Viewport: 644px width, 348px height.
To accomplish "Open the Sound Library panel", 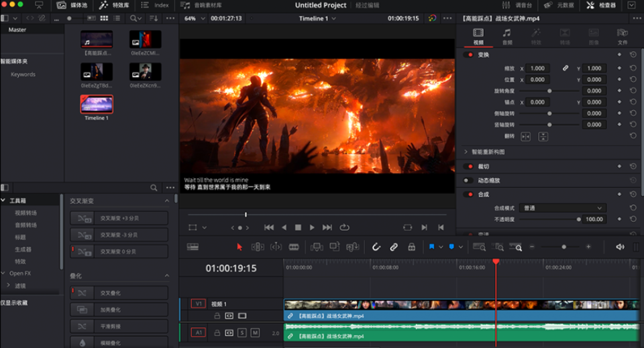I will [201, 5].
